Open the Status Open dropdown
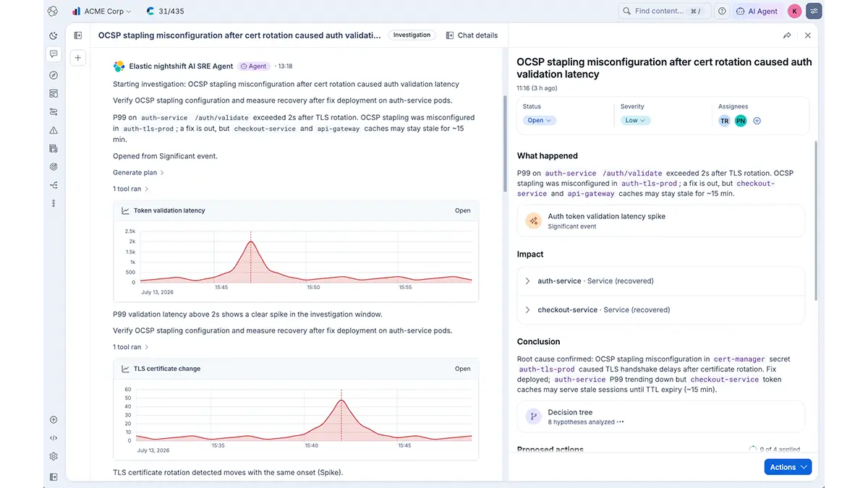The width and height of the screenshot is (868, 488). tap(540, 121)
